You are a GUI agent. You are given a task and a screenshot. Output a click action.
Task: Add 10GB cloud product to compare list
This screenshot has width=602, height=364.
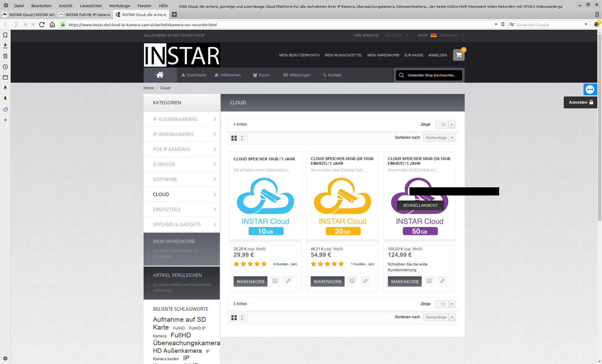(x=288, y=281)
